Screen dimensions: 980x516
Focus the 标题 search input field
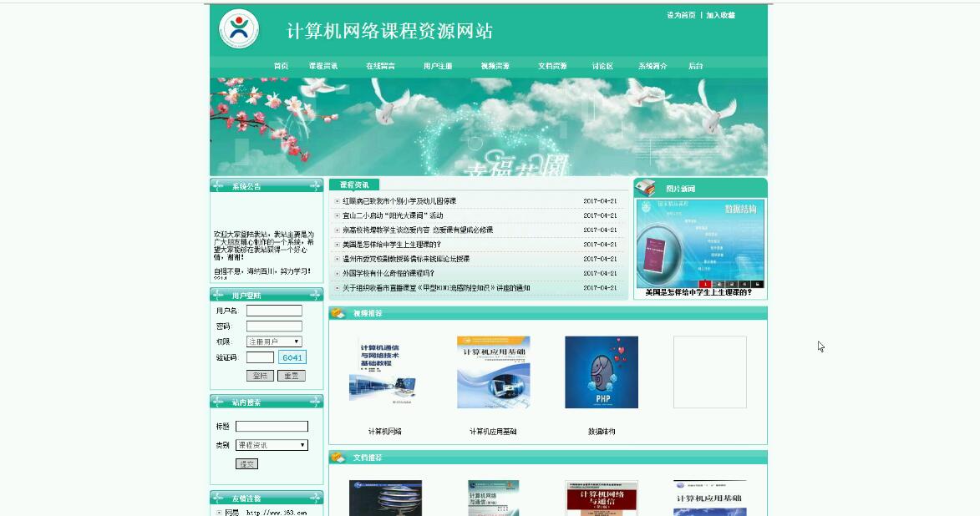[272, 426]
